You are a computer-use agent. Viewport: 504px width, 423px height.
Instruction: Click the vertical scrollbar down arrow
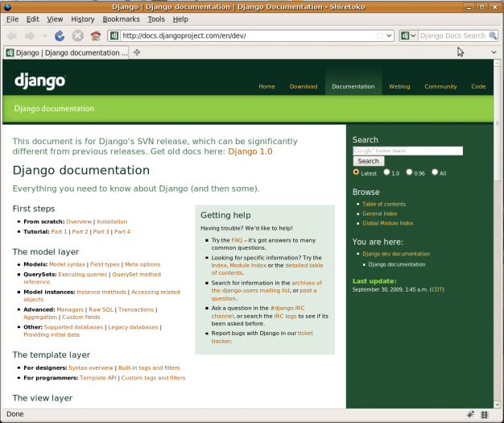point(497,404)
